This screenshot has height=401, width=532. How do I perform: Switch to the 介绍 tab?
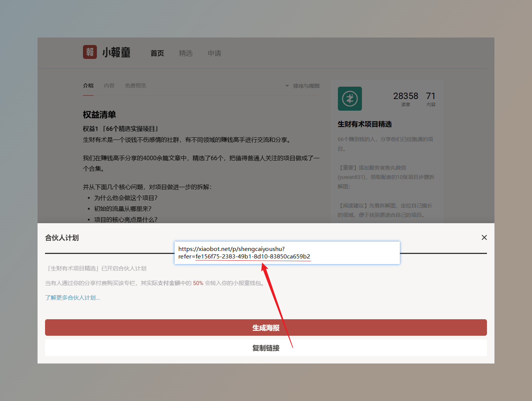click(x=88, y=86)
